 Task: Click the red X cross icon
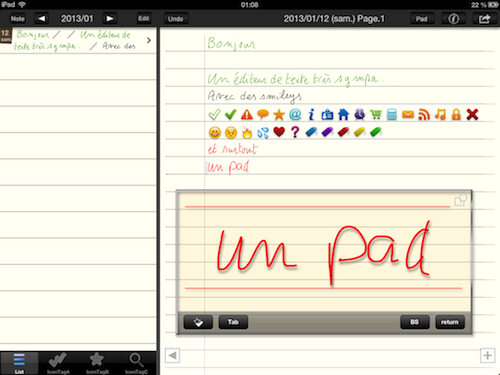[472, 114]
